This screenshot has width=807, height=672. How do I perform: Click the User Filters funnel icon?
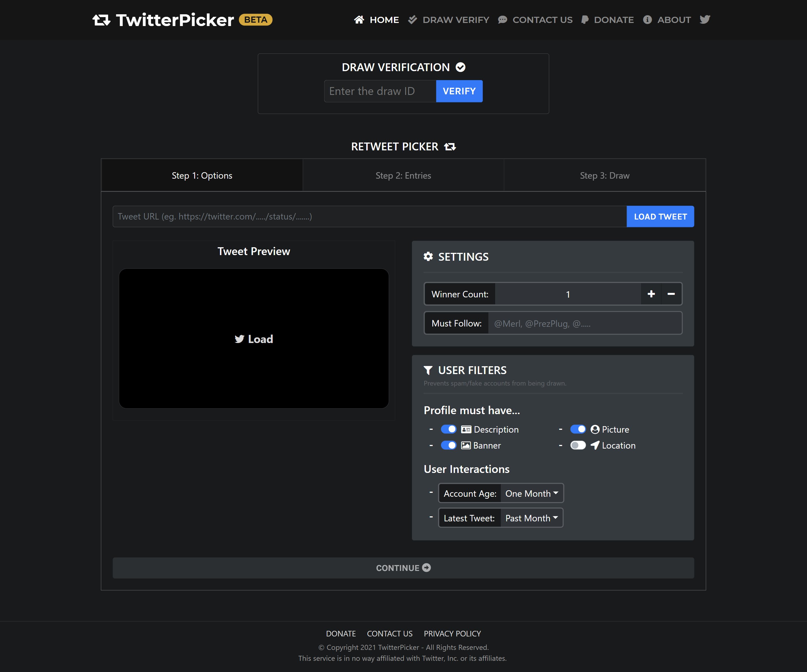pyautogui.click(x=428, y=370)
